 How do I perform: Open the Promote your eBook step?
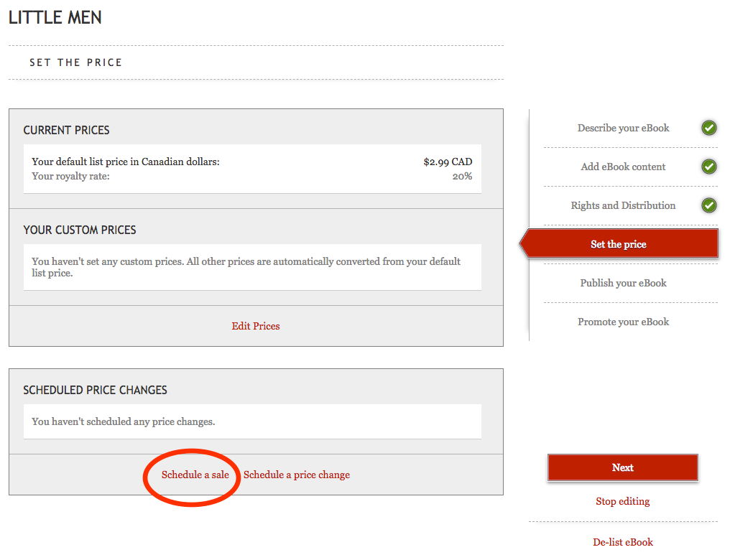pos(623,322)
